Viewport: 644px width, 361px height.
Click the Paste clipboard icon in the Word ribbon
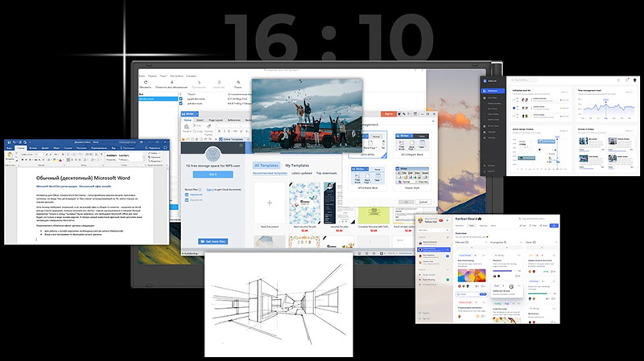10,155
